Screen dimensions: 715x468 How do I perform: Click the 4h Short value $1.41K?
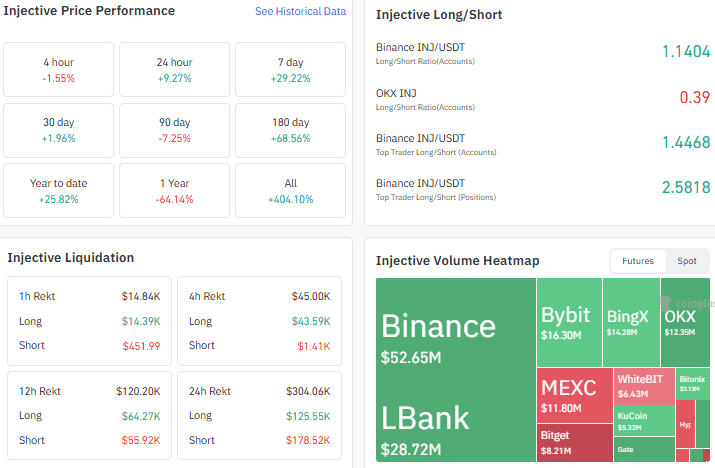tap(314, 346)
